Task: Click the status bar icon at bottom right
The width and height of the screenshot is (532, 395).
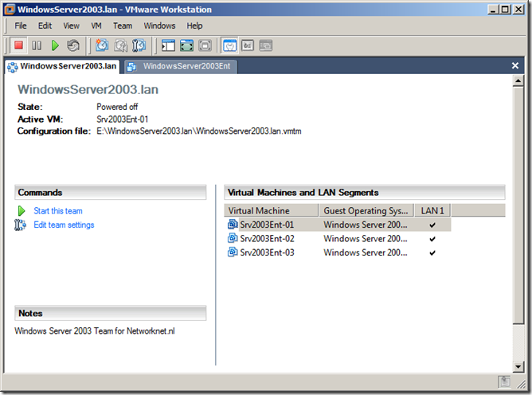Action: pyautogui.click(x=504, y=381)
